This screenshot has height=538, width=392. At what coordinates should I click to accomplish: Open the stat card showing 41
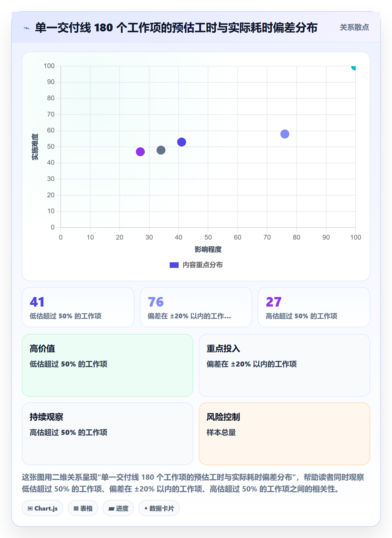[x=78, y=307]
